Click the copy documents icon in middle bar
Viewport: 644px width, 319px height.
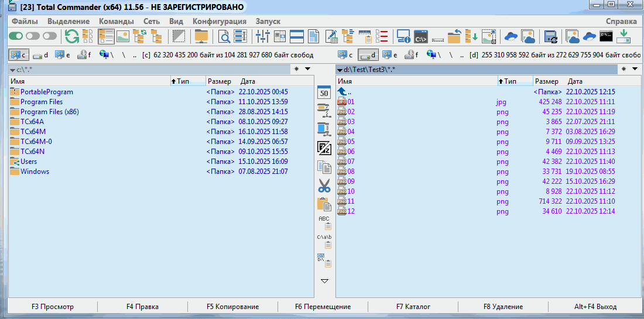point(324,167)
